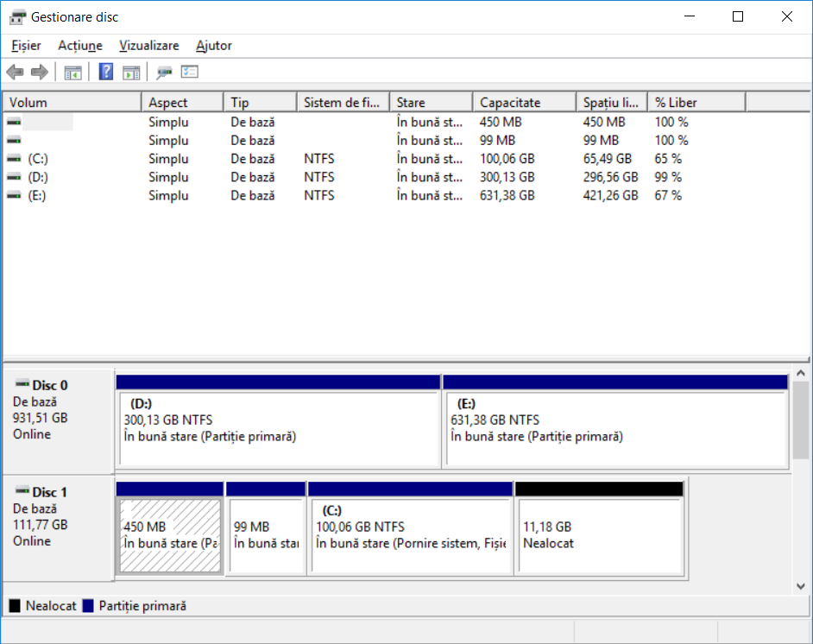Screen dimensions: 813x644
Task: Click the 111,77 GB size under Disc 1
Action: tap(40, 525)
